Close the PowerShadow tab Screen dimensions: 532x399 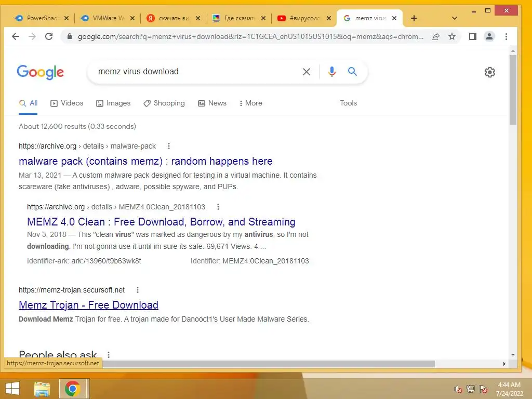click(66, 18)
